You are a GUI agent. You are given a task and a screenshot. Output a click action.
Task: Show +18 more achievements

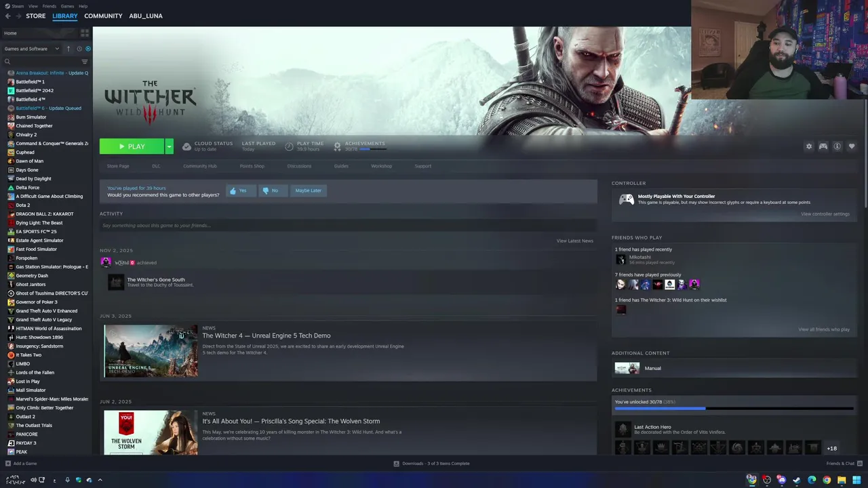[831, 448]
